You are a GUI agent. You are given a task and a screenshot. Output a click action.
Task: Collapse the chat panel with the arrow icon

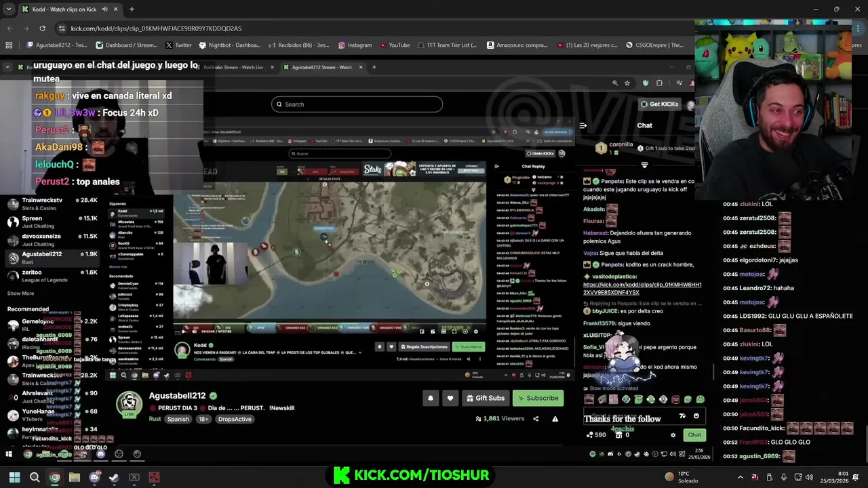tap(583, 125)
